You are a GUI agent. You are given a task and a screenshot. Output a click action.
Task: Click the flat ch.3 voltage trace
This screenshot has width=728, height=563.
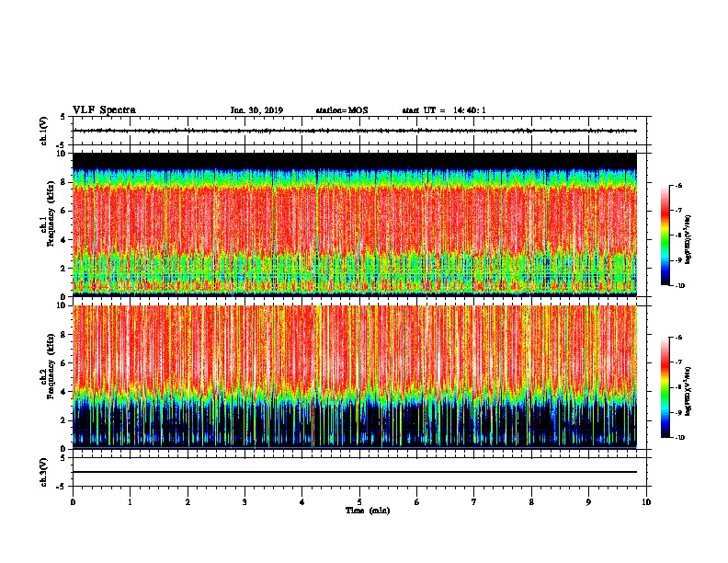point(355,472)
